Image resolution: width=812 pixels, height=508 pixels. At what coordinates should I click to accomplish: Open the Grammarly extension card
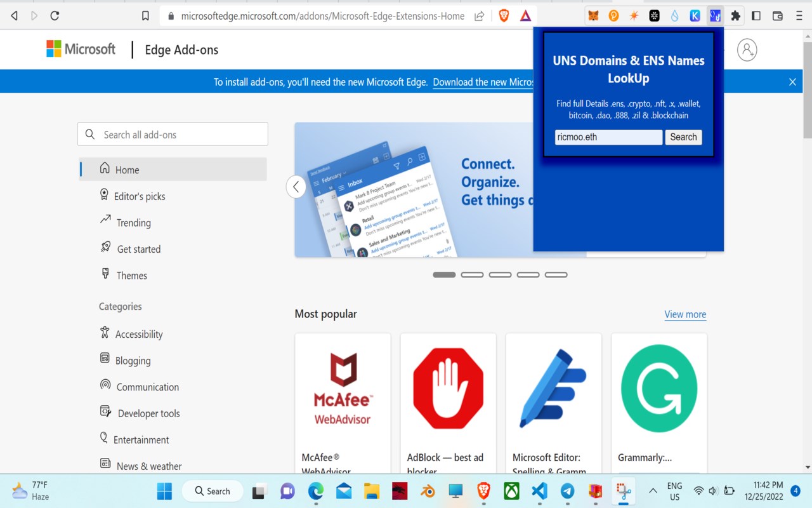659,403
